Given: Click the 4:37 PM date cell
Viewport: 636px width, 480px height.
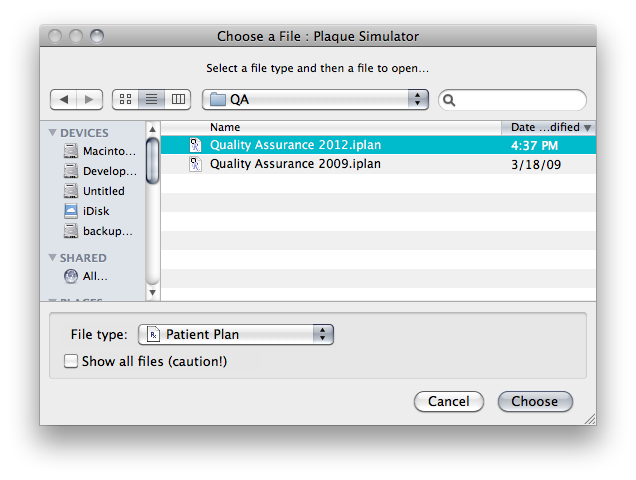Looking at the screenshot, I should coord(534,145).
